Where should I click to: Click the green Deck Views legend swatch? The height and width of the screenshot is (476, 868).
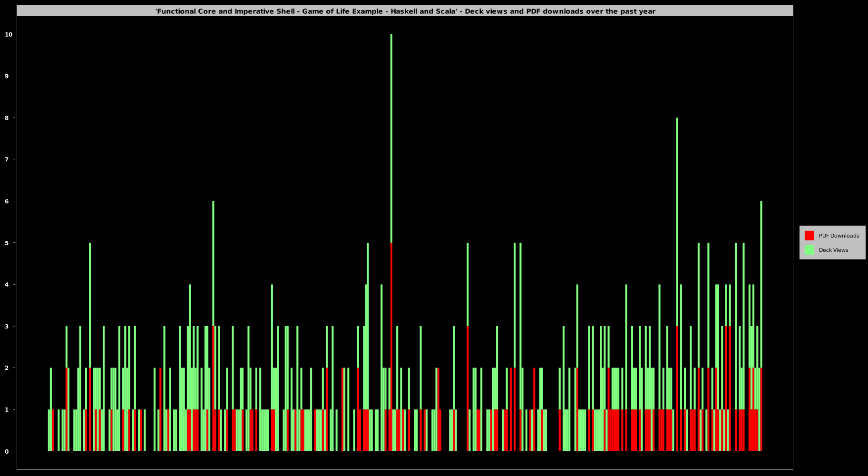click(x=809, y=250)
